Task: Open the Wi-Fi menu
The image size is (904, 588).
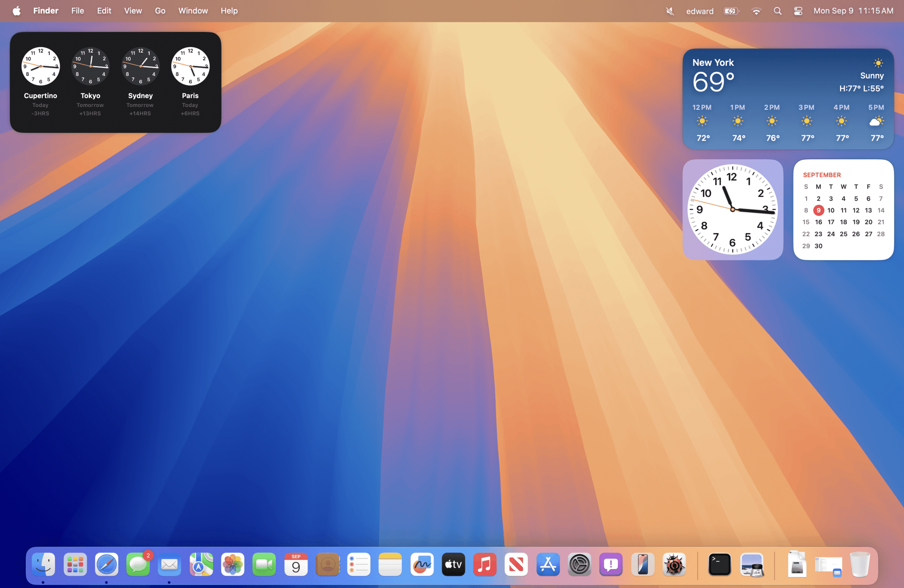Action: tap(756, 11)
